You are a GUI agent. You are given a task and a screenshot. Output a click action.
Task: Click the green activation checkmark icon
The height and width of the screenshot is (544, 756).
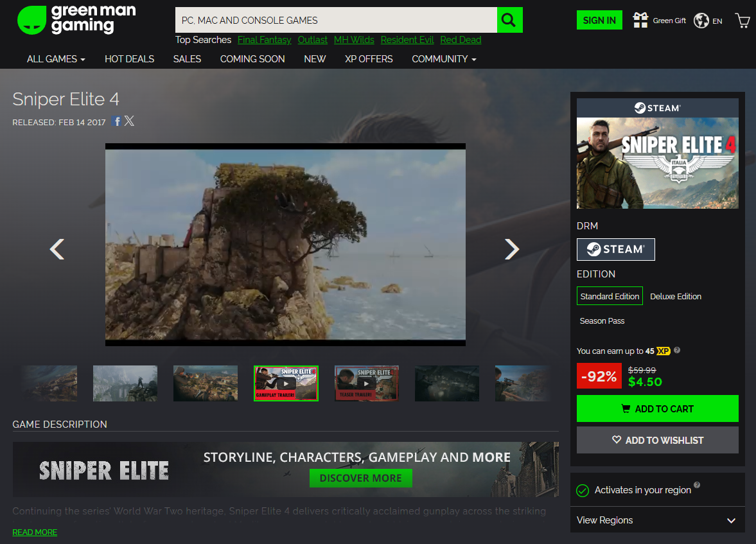(583, 491)
